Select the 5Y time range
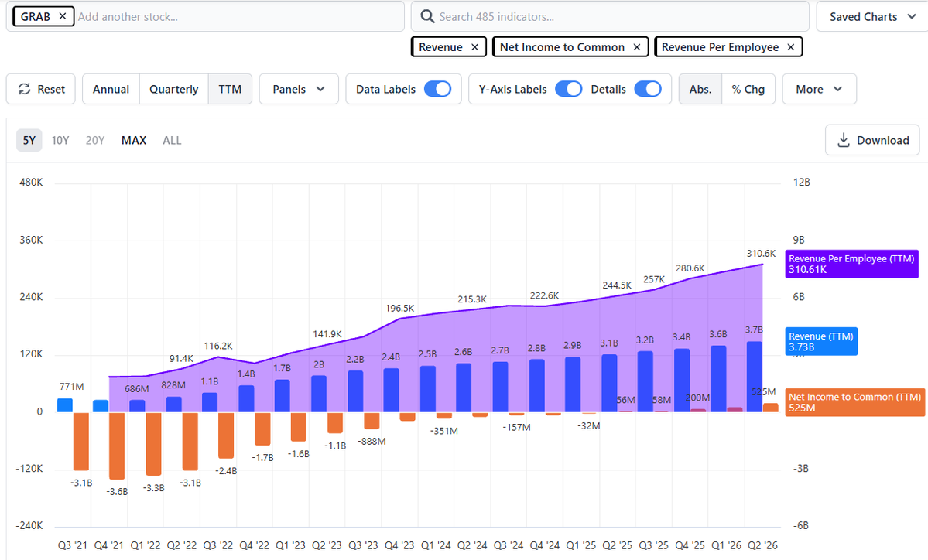928x560 pixels. coord(29,140)
